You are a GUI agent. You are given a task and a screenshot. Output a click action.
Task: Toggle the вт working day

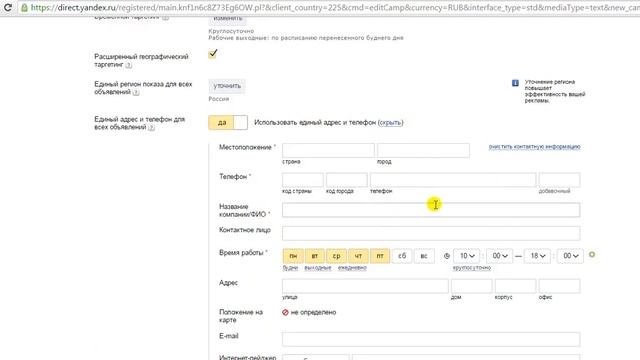[x=315, y=256]
